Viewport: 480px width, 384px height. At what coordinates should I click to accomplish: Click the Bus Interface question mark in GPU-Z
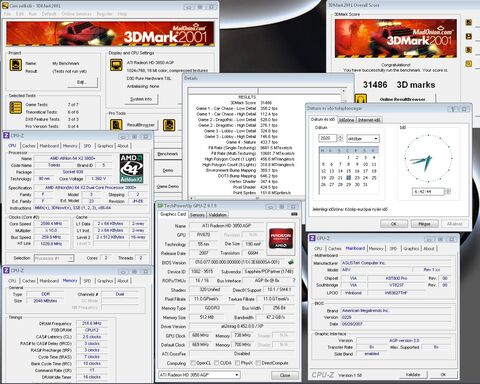[x=294, y=280]
